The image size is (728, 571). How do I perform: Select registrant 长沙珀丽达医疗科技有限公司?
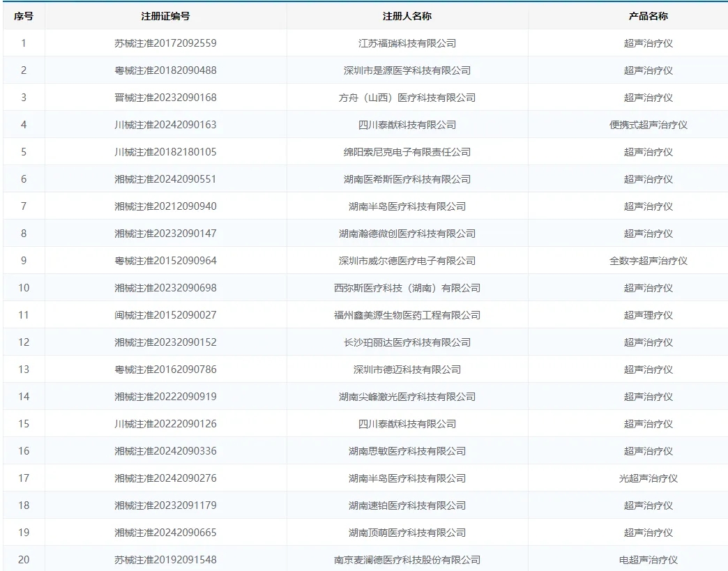click(x=407, y=342)
